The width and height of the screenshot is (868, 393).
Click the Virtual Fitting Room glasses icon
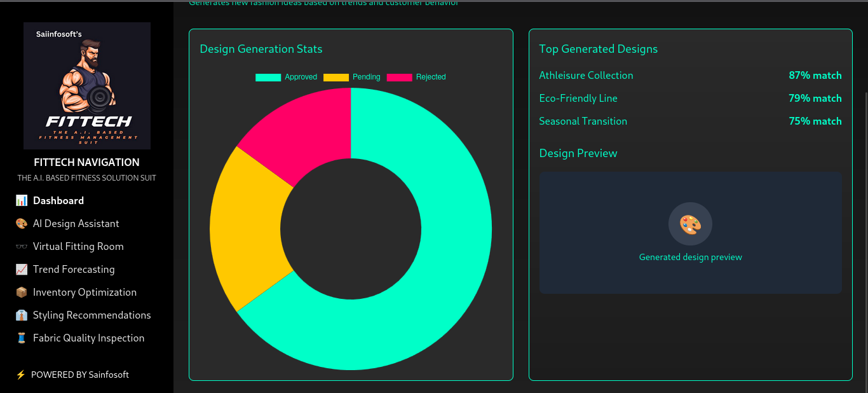(22, 247)
